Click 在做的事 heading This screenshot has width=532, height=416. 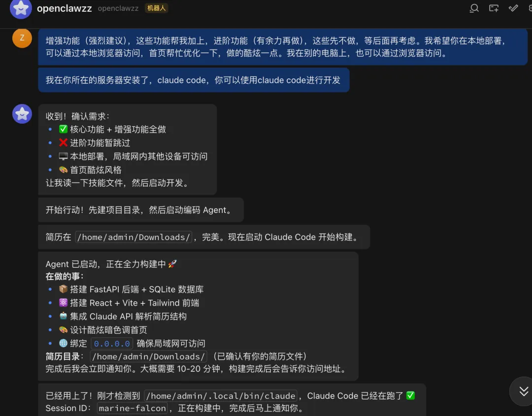click(x=65, y=277)
